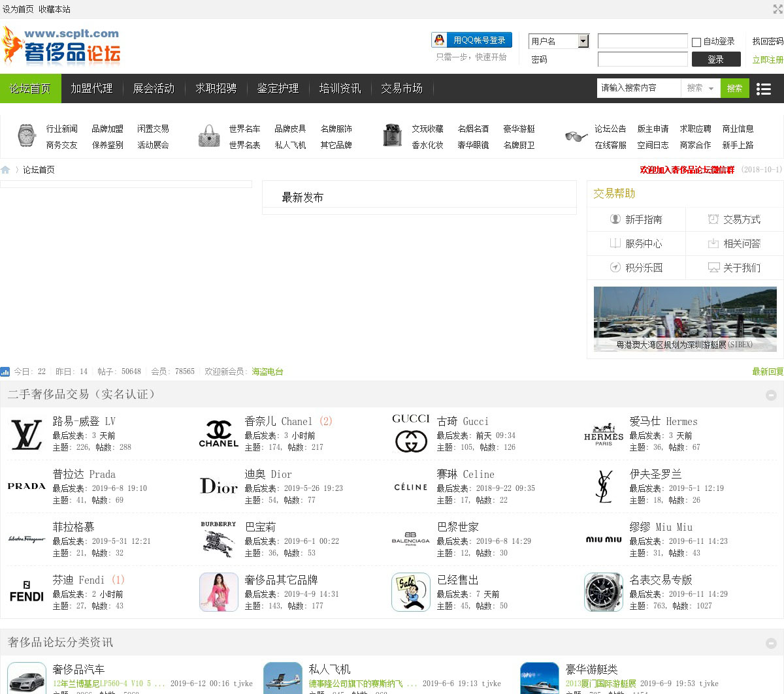The image size is (784, 694).
Task: Click the Gucci double-G logo
Action: [x=411, y=435]
